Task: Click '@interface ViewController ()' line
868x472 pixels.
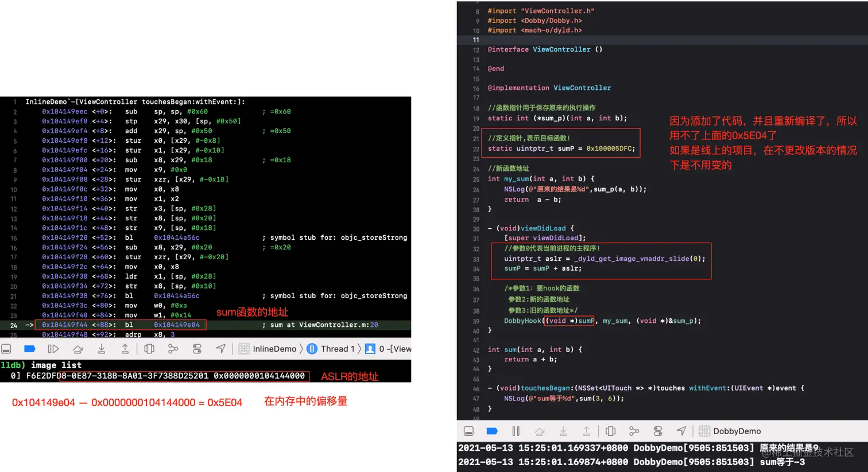Action: (x=545, y=49)
